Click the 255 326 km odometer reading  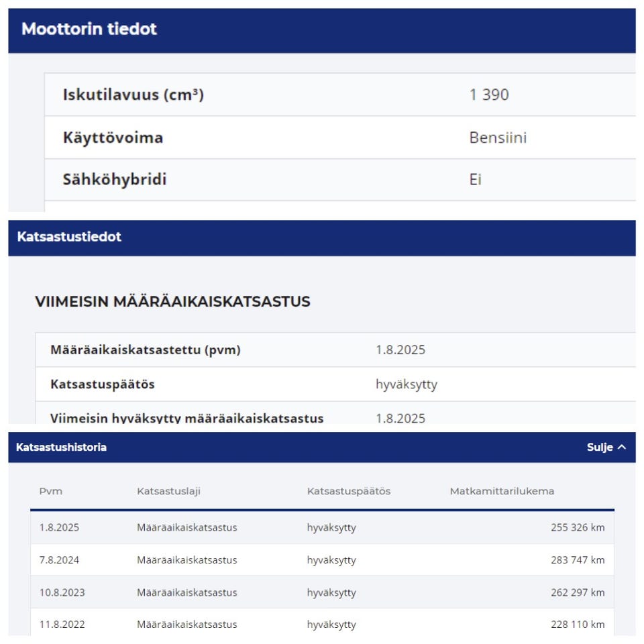pos(578,527)
